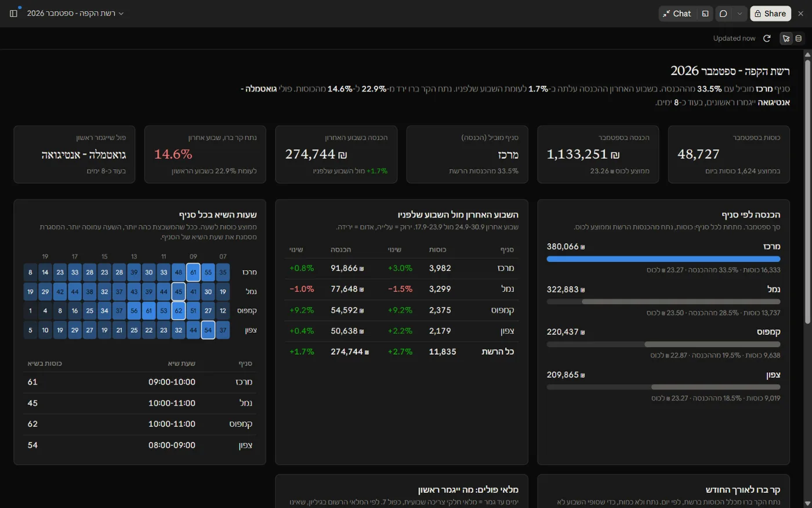Click the highlighted 45 heatmap cell
Image resolution: width=812 pixels, height=508 pixels.
[x=179, y=291]
